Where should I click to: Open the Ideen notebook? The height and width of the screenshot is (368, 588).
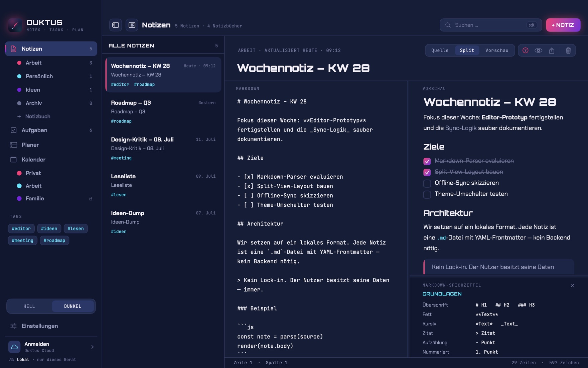55,90
